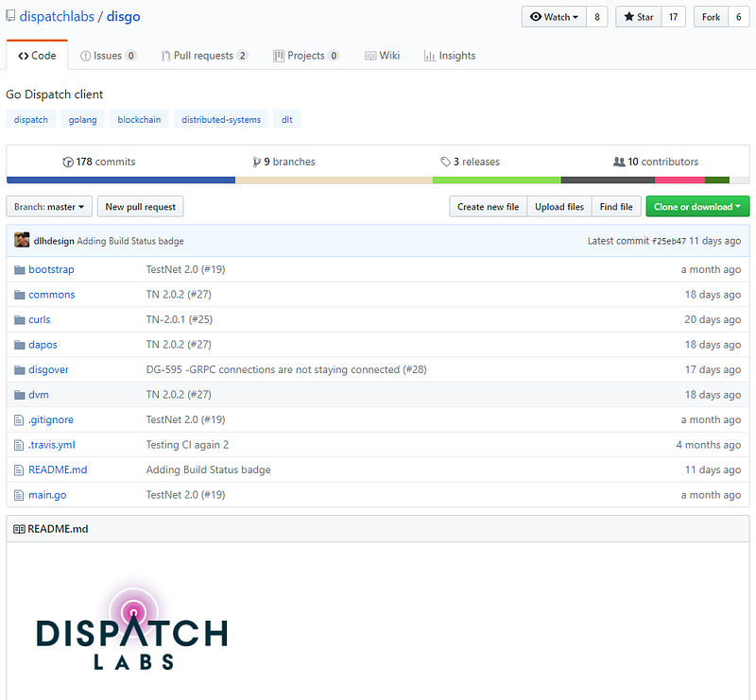
Task: Open the Projects tab
Action: [306, 56]
